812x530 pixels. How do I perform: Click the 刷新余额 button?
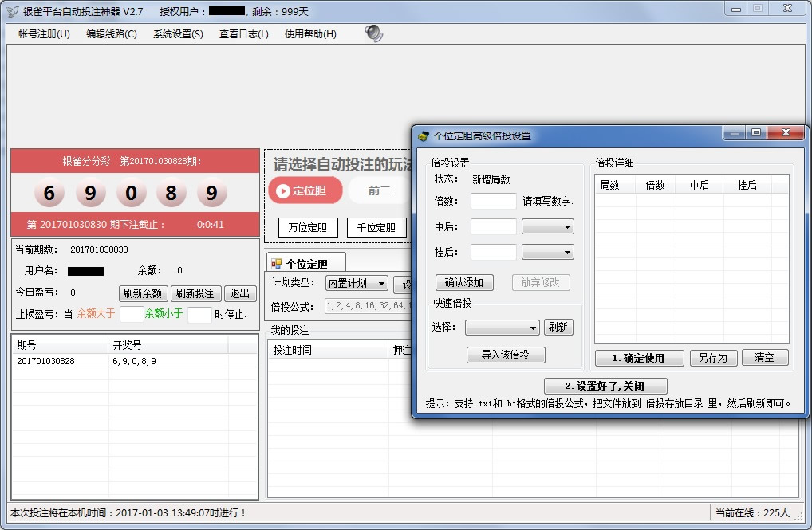point(144,293)
